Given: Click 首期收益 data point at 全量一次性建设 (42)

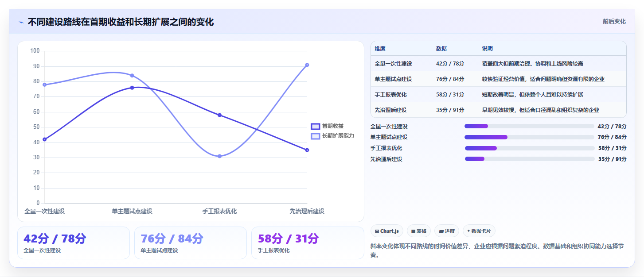Looking at the screenshot, I should point(44,139).
